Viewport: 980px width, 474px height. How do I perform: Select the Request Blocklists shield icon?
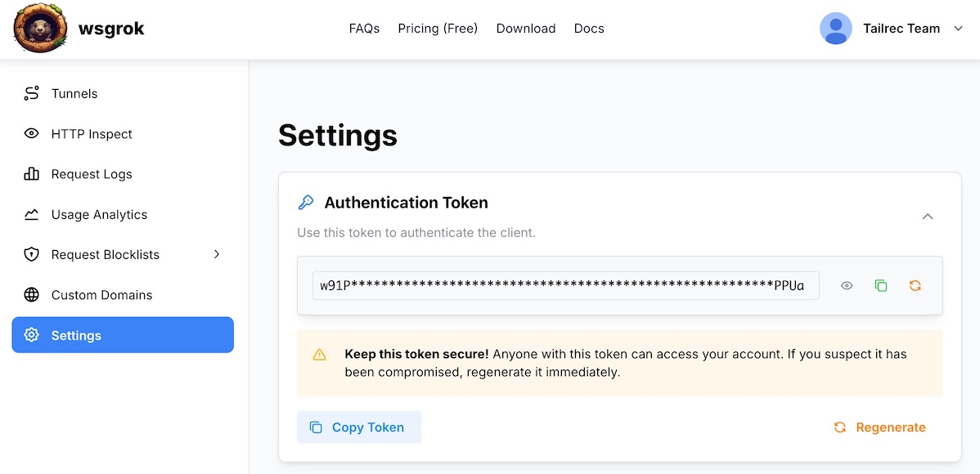click(x=30, y=254)
